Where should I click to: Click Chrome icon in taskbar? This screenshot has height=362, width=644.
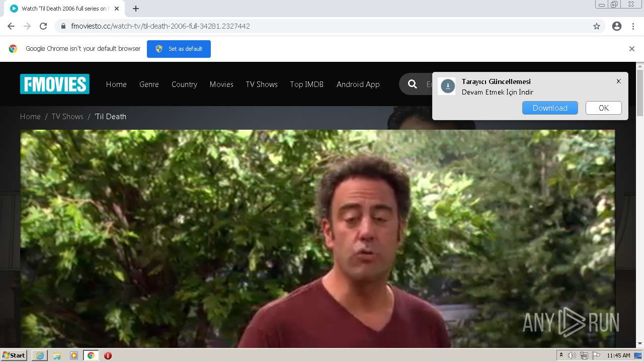pos(91,355)
